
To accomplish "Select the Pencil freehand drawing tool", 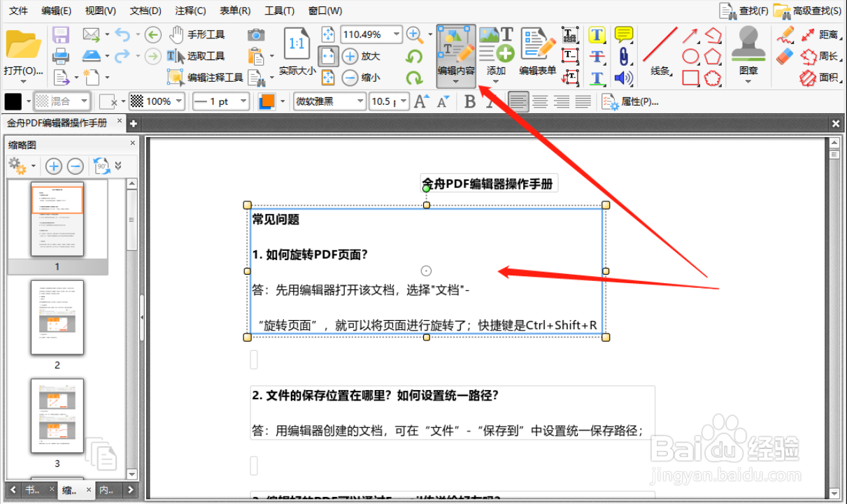I will [x=785, y=34].
